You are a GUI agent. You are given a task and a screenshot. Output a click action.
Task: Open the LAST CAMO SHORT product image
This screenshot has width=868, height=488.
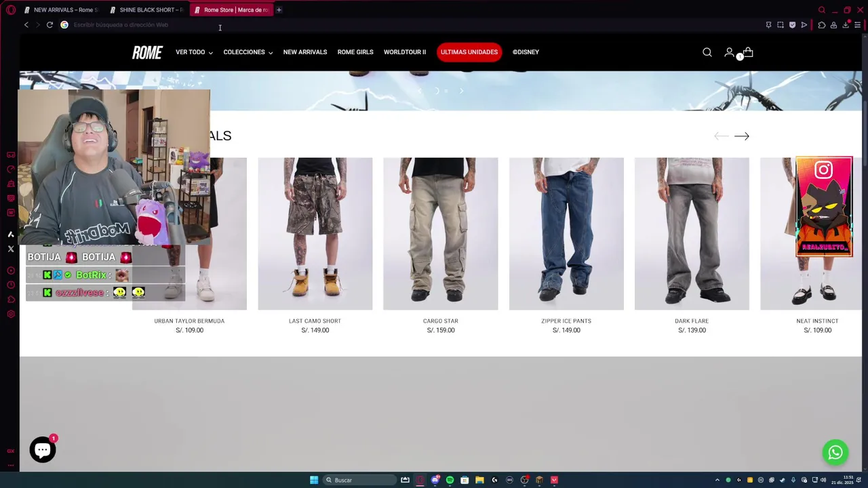(x=315, y=234)
